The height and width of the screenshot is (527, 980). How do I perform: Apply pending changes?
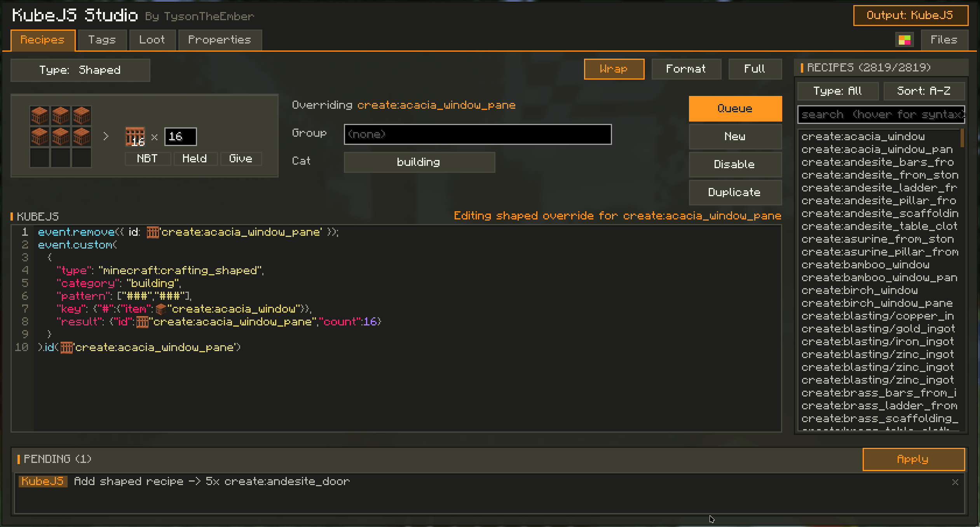click(x=914, y=459)
